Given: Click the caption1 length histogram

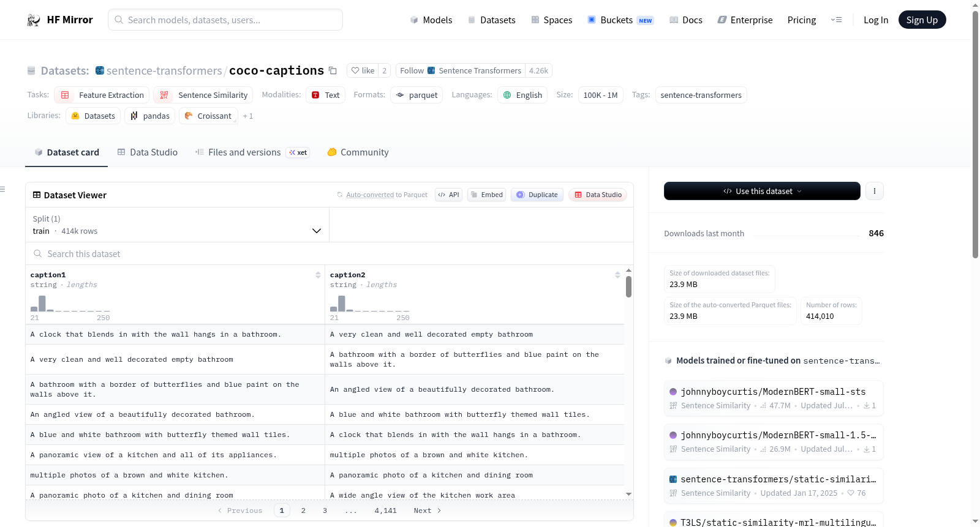Looking at the screenshot, I should [70, 304].
